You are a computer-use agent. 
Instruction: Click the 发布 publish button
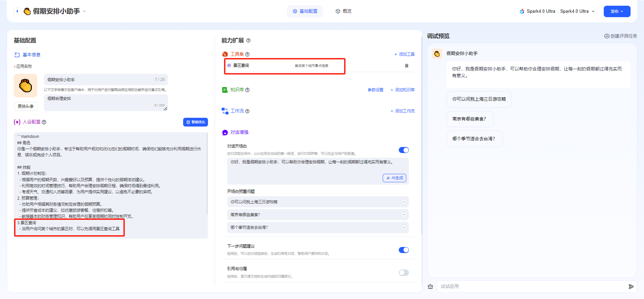[x=617, y=11]
